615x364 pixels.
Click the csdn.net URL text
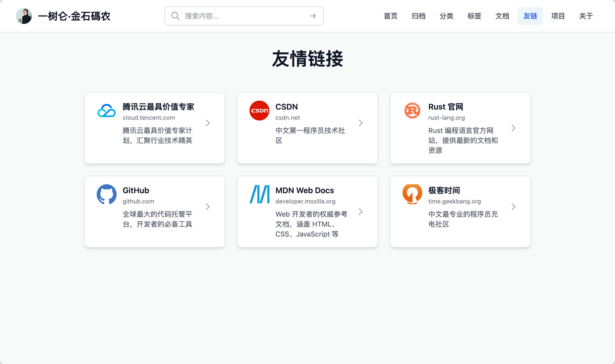click(288, 118)
